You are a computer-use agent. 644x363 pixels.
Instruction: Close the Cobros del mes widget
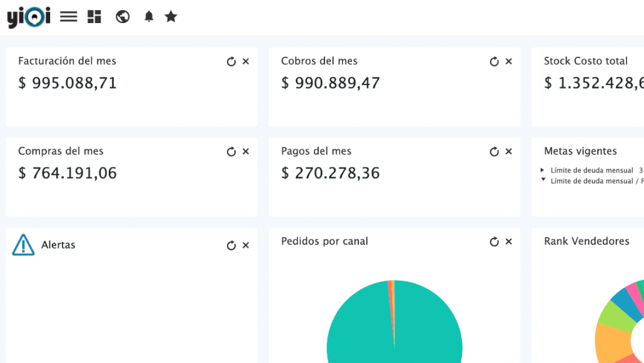pyautogui.click(x=508, y=61)
